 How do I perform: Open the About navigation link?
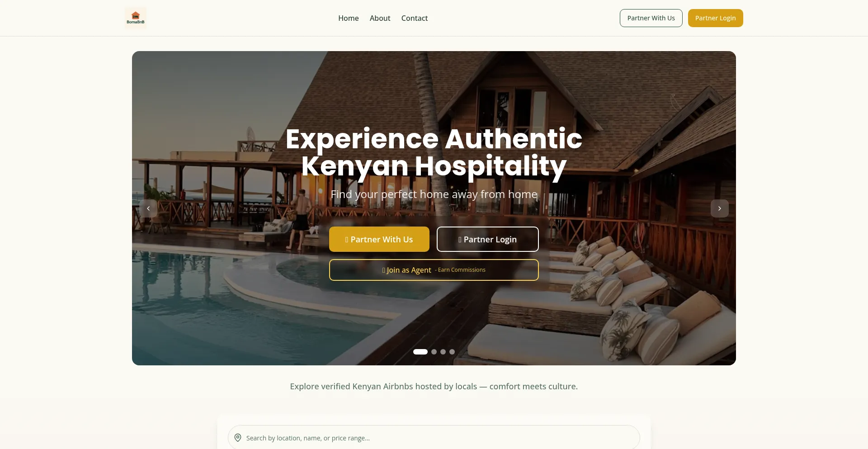pyautogui.click(x=380, y=18)
